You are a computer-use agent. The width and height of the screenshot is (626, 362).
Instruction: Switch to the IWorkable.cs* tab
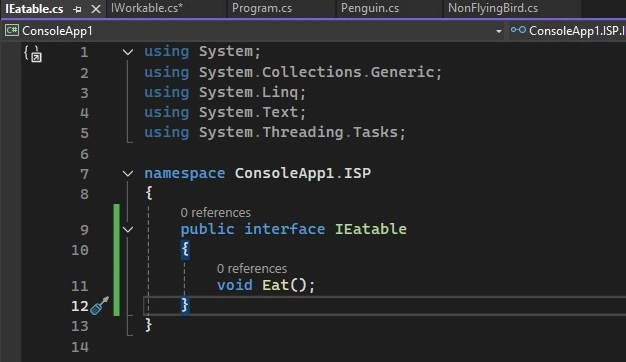tap(147, 8)
